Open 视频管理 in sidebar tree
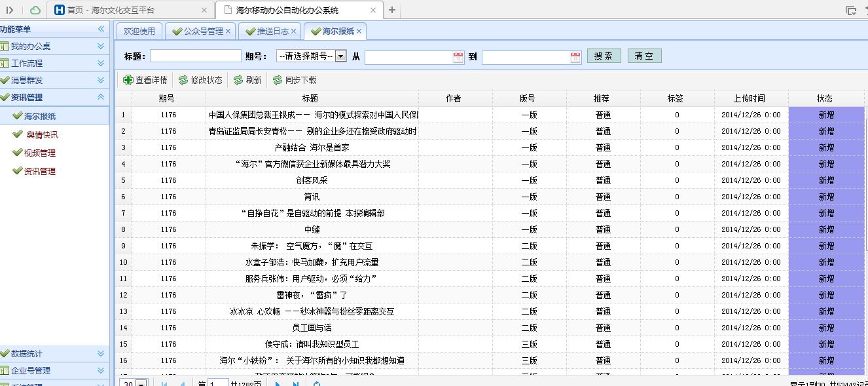 pos(40,153)
